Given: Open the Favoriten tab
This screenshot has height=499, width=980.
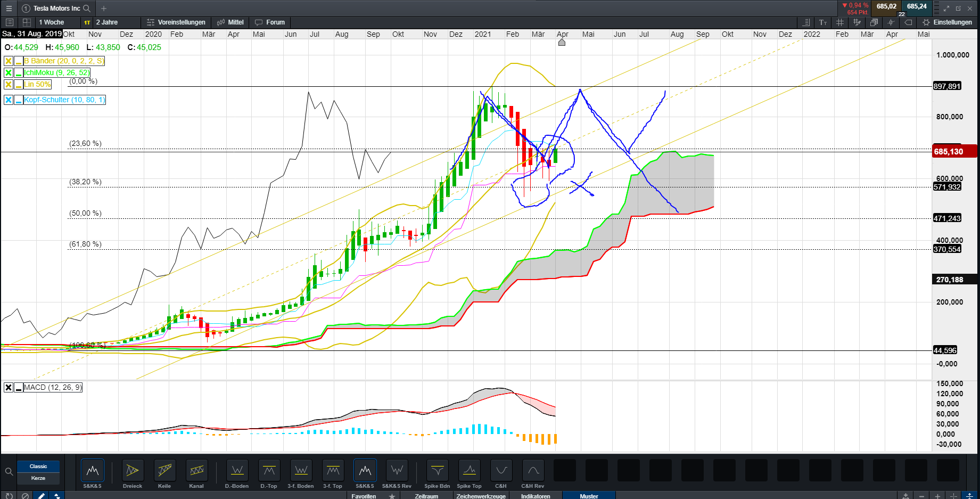Looking at the screenshot, I should click(x=364, y=496).
